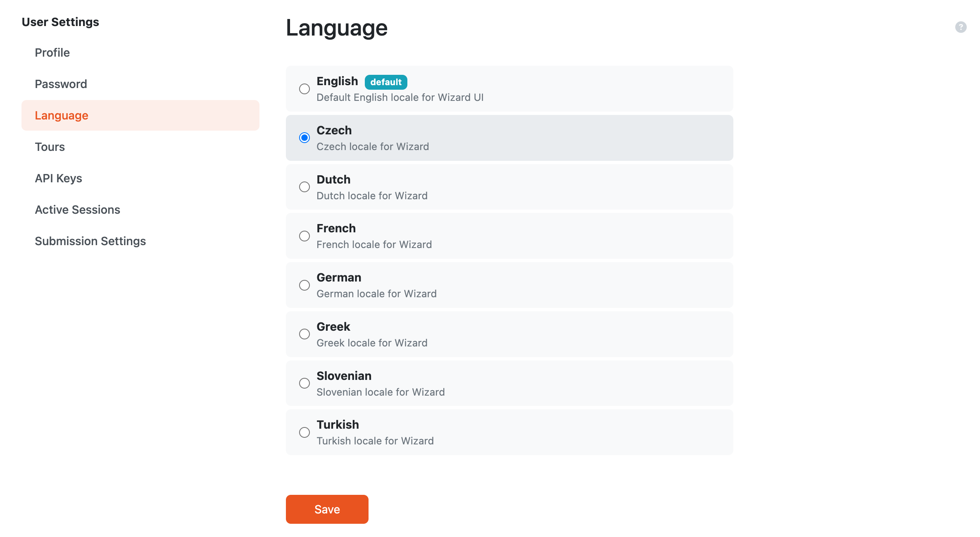Select the Czech radio button
Screen dimensions: 980x537
tap(304, 138)
